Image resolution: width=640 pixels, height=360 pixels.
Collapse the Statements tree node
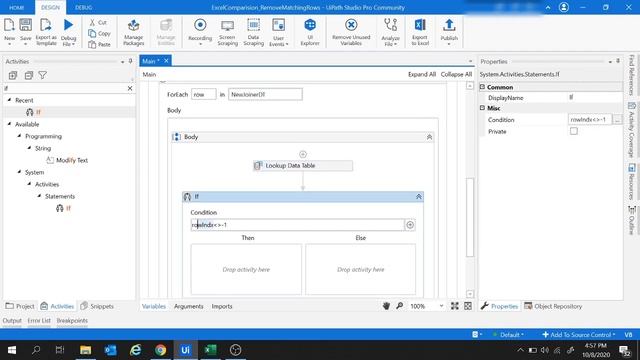39,196
